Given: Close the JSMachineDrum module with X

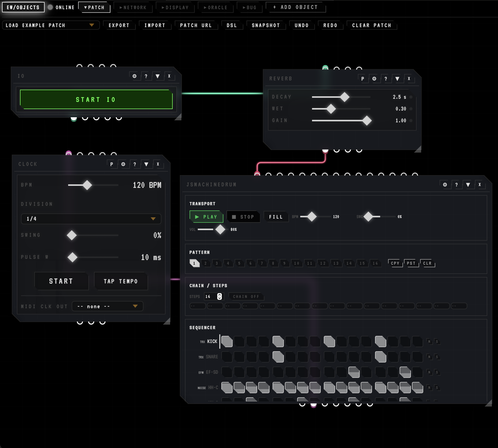Looking at the screenshot, I should [480, 185].
